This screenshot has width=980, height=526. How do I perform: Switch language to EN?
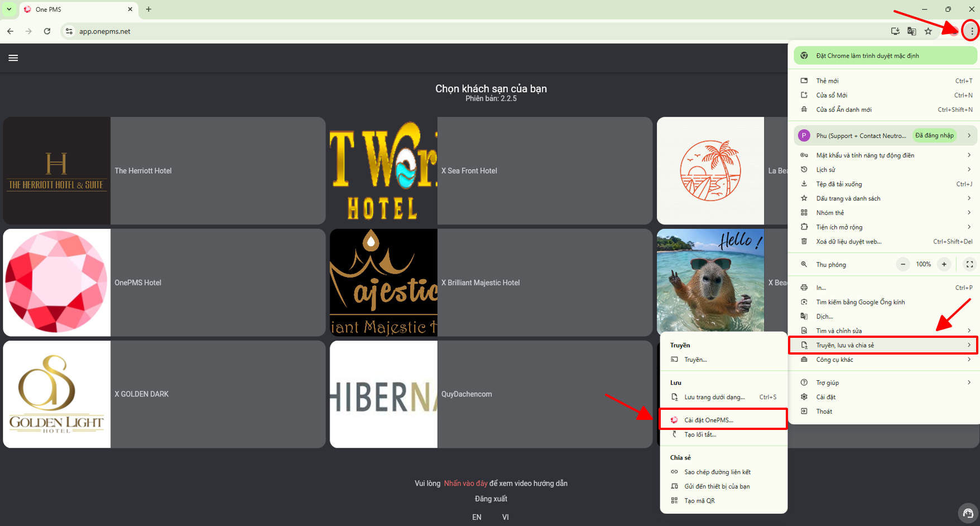pos(477,517)
